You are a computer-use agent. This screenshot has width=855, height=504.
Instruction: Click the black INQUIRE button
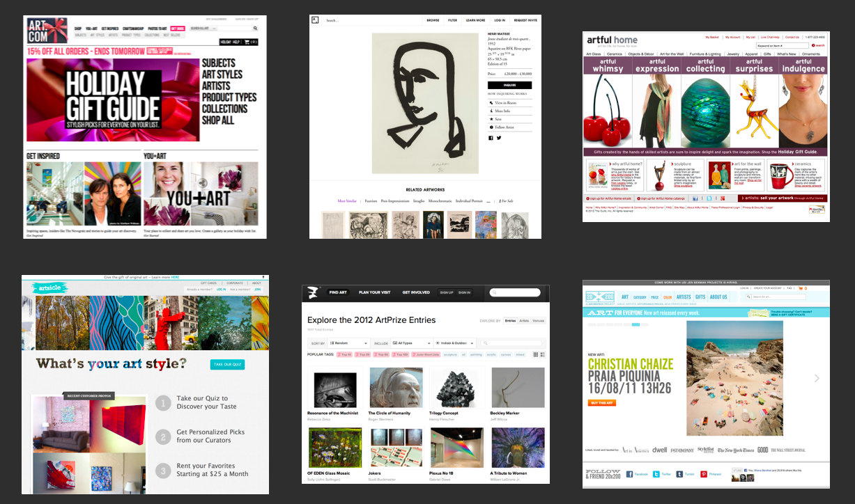[509, 85]
